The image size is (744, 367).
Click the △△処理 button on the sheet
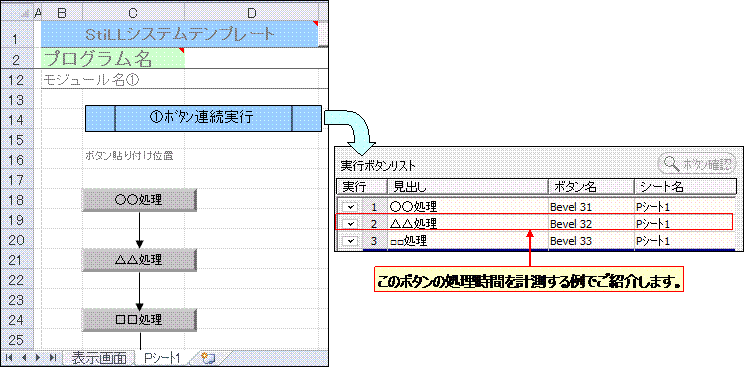tap(139, 260)
